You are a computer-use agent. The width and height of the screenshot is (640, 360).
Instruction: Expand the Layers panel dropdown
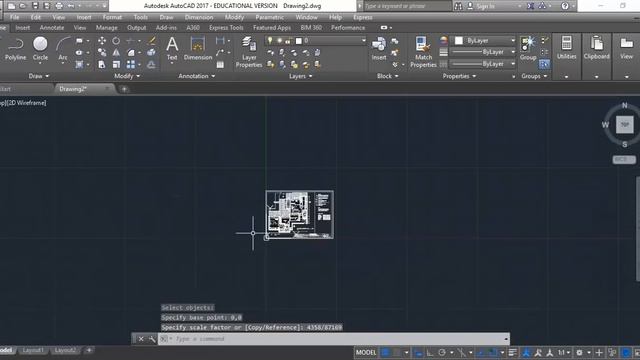tap(300, 76)
